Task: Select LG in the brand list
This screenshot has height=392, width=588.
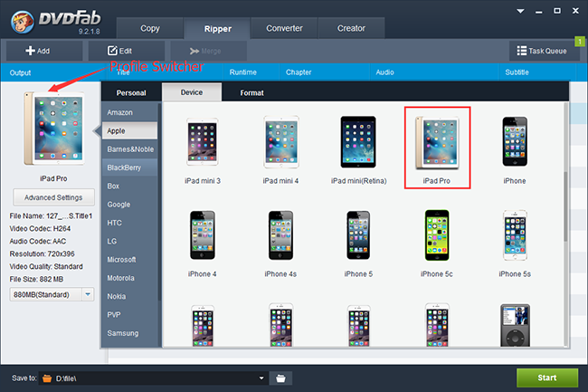Action: click(x=129, y=241)
